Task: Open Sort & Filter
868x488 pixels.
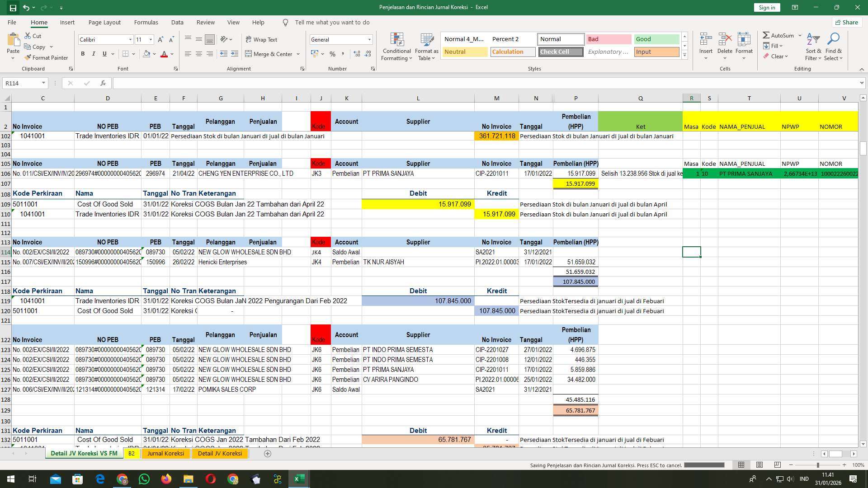Action: pyautogui.click(x=813, y=47)
